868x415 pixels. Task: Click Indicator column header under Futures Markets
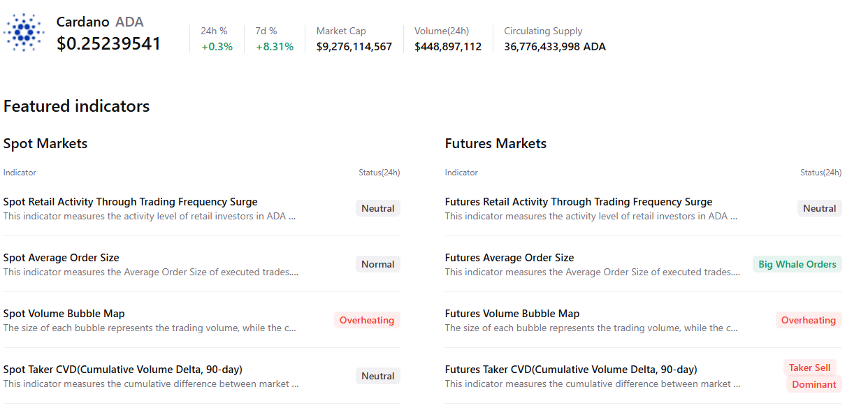(x=461, y=173)
